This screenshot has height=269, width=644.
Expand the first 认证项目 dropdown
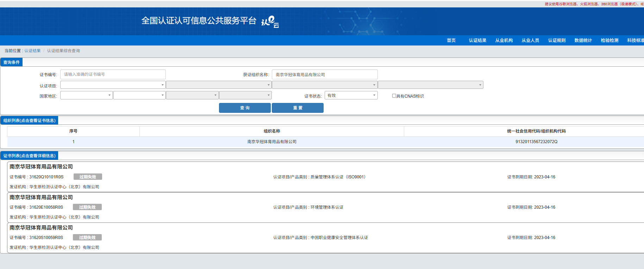(x=113, y=85)
